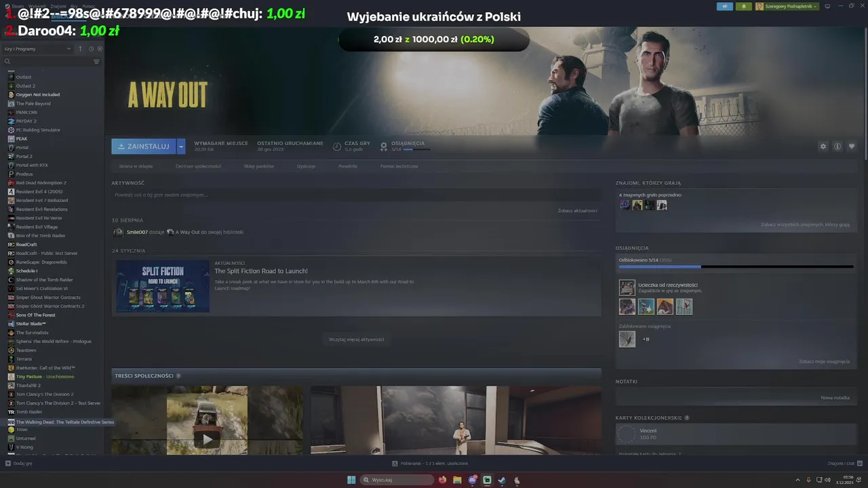
Task: Open Sklep punktów tab
Action: coord(259,166)
